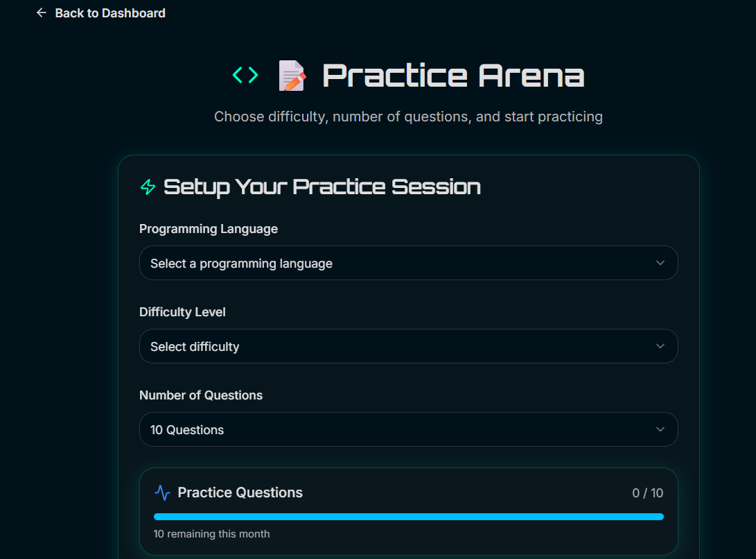Click the Difficulty Level label

182,312
